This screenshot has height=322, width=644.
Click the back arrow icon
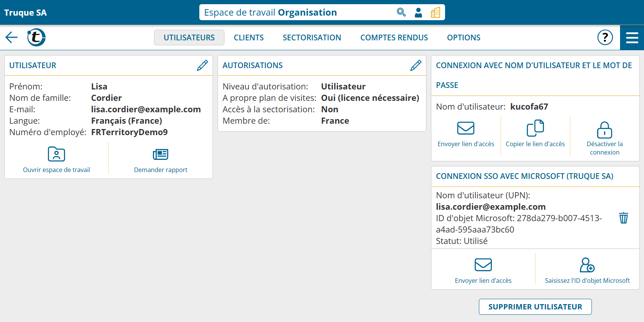pyautogui.click(x=11, y=37)
